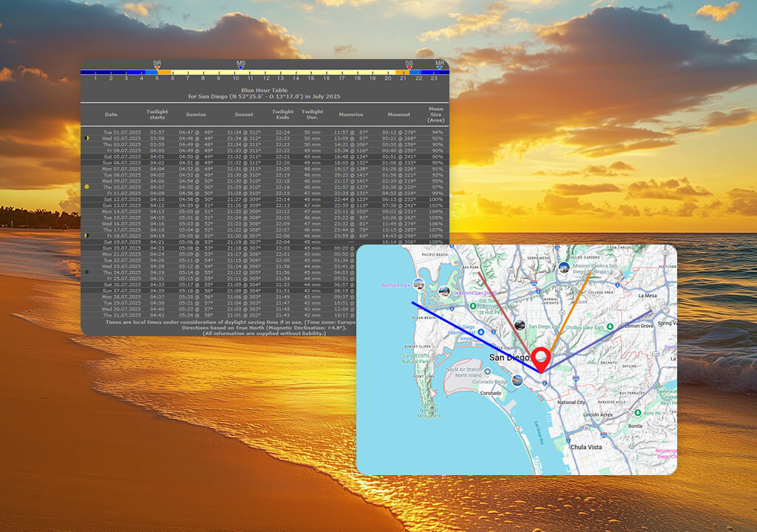This screenshot has width=757, height=532.
Task: Open the San Diego Zoo photo marker
Action: click(520, 325)
